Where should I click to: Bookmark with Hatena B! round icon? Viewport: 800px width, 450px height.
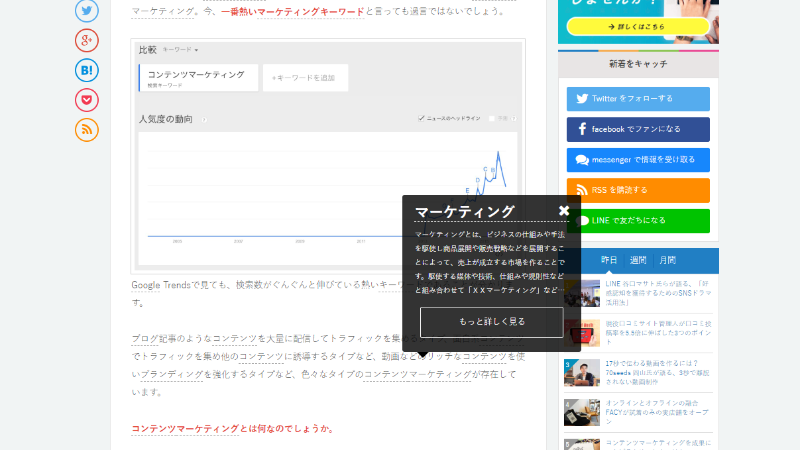coord(87,70)
